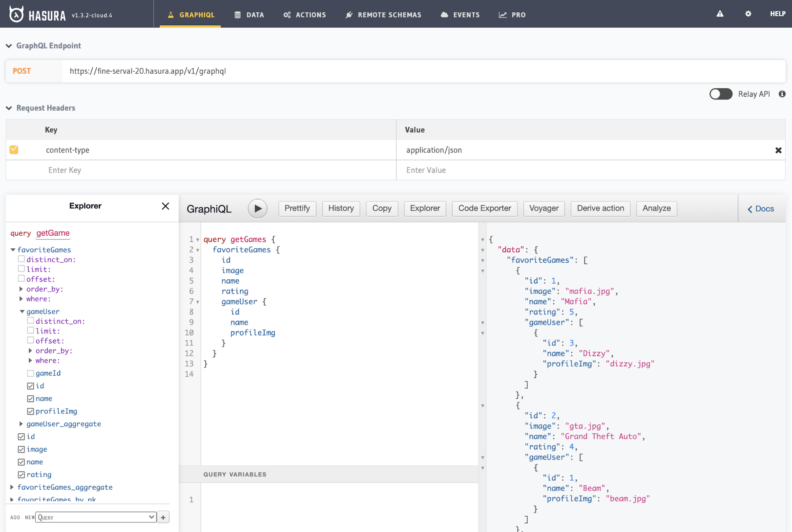
Task: Check the gameUser limit checkbox
Action: [31, 331]
